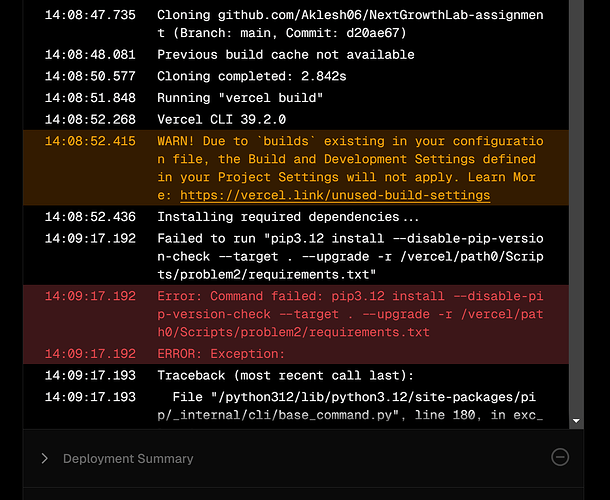
Task: Click the 14:09:17.192 error timestamp for Command failed
Action: [x=90, y=296]
